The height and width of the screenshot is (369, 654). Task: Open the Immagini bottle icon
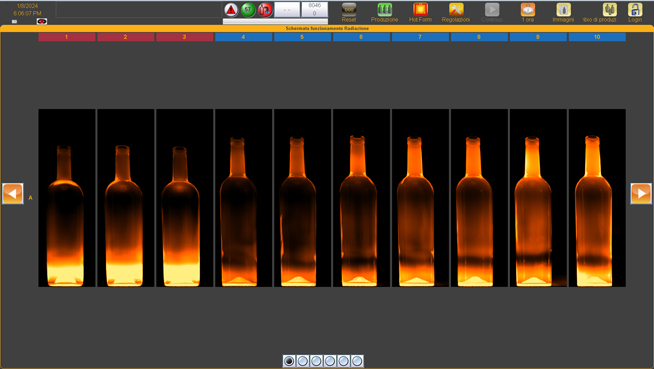point(563,10)
